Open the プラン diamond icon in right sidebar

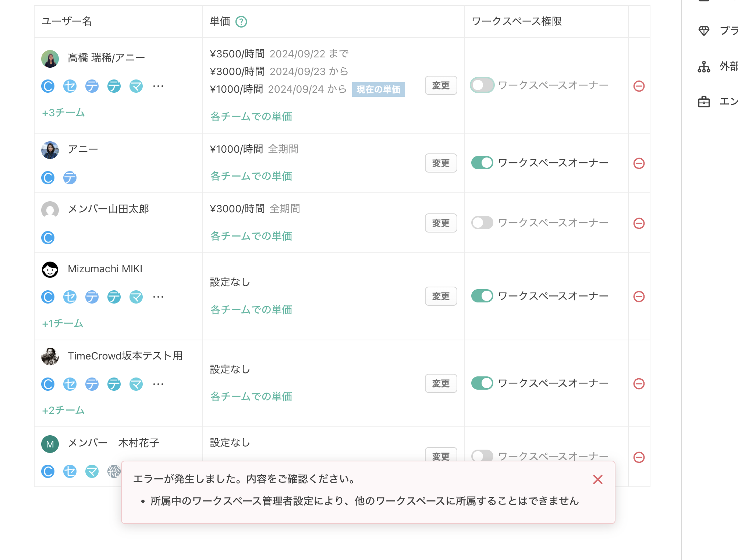[705, 31]
